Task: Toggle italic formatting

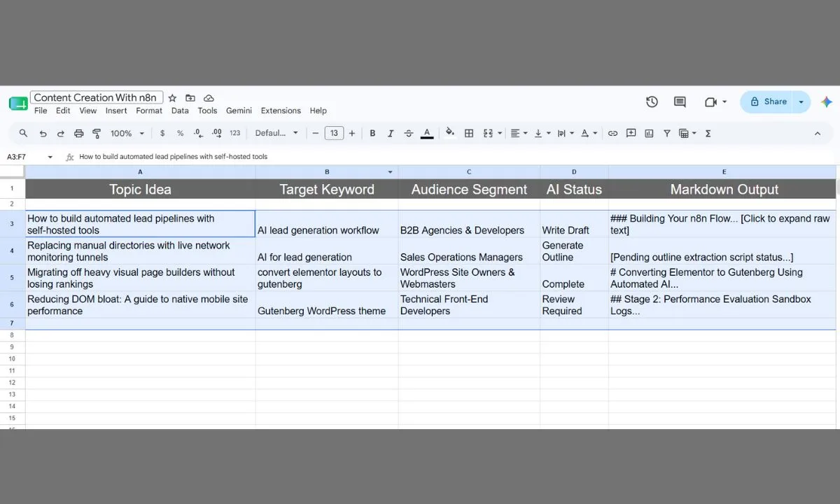Action: click(391, 133)
